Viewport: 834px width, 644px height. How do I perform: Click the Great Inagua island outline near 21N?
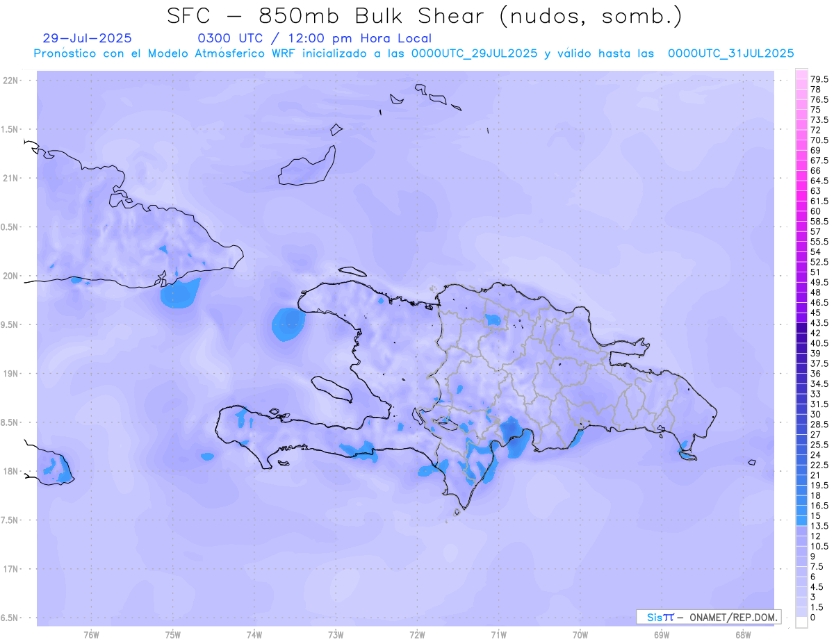point(308,166)
